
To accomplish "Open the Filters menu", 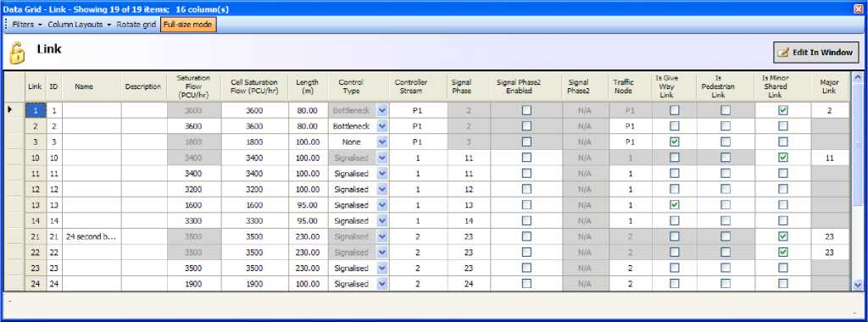I will pyautogui.click(x=27, y=25).
